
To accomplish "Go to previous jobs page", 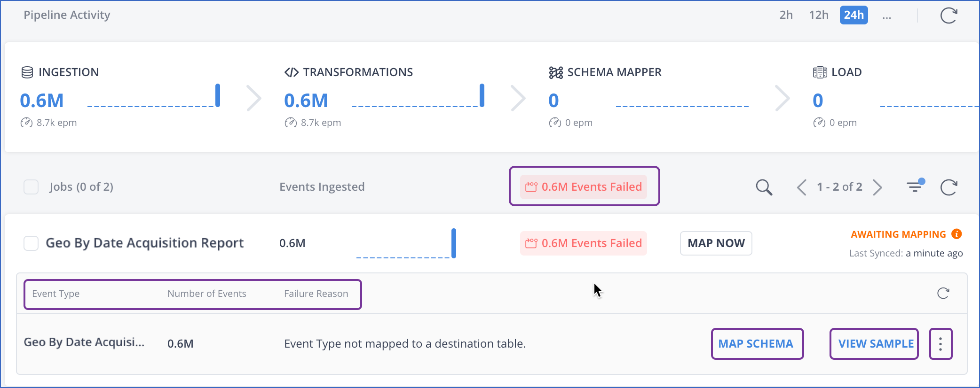I will tap(802, 187).
